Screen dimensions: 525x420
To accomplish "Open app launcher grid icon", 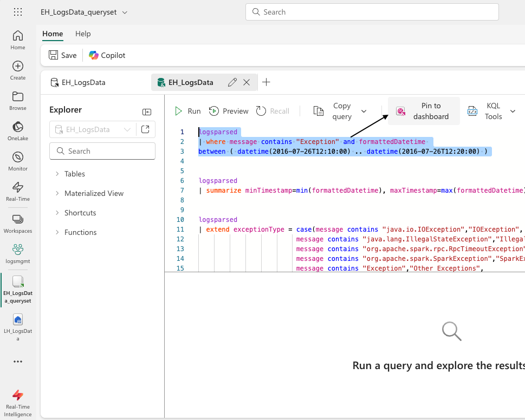I will [x=18, y=12].
